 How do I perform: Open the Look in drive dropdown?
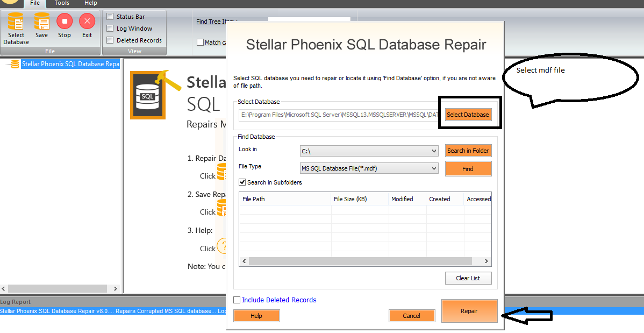369,151
